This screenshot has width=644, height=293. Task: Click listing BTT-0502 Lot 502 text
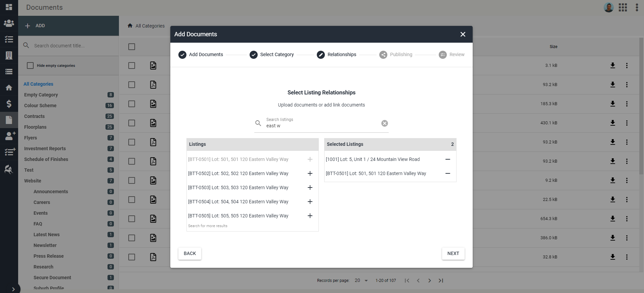(x=238, y=173)
